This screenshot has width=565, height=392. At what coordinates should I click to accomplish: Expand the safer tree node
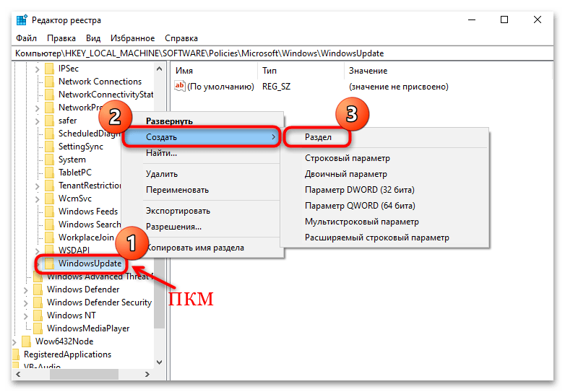(37, 121)
